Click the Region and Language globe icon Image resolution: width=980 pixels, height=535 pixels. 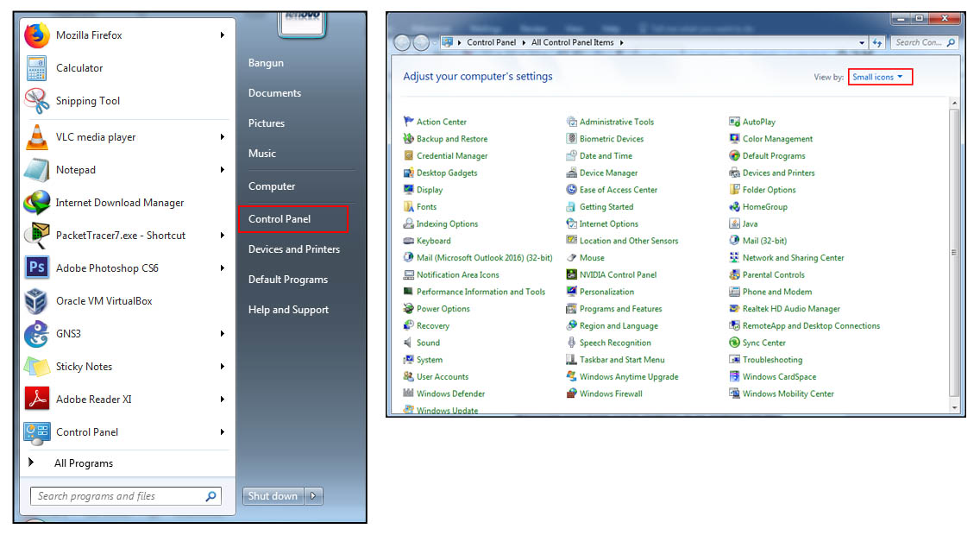(x=571, y=325)
